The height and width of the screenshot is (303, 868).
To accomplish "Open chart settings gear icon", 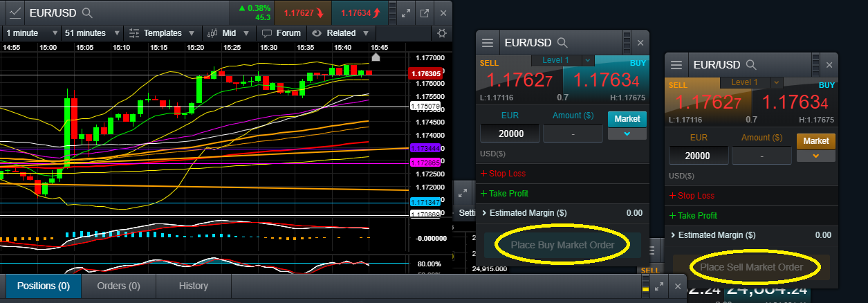I will click(x=443, y=33).
